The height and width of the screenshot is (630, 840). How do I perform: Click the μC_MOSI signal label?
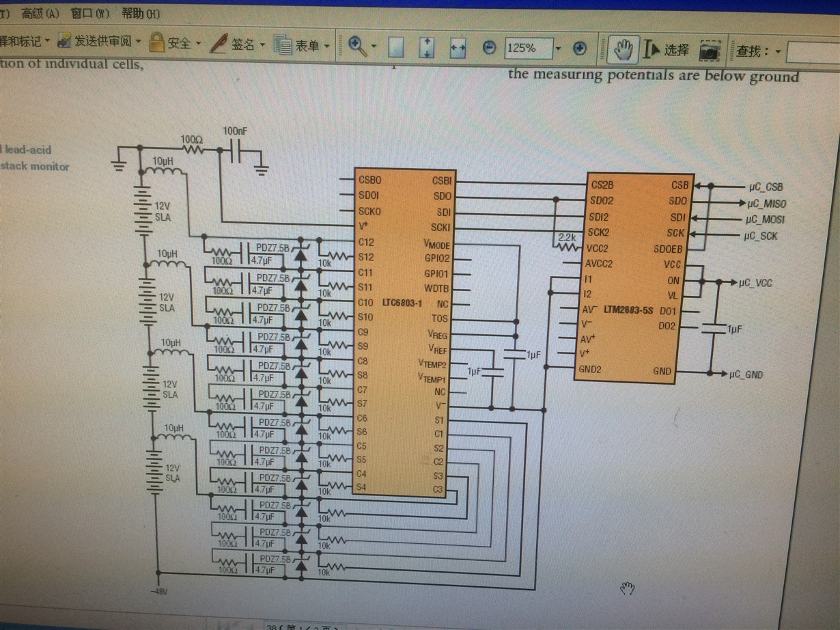coord(764,220)
